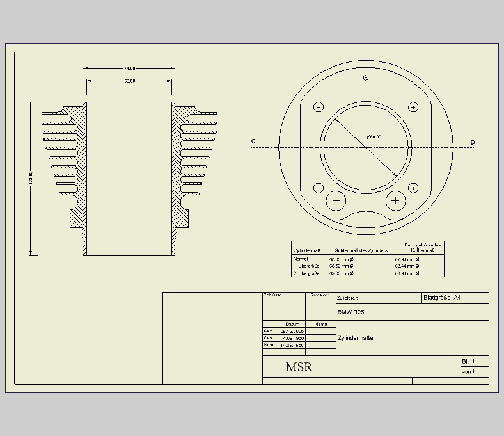This screenshot has height=436, width=504.
Task: Click the Zylindermaße description text
Action: pyautogui.click(x=355, y=338)
